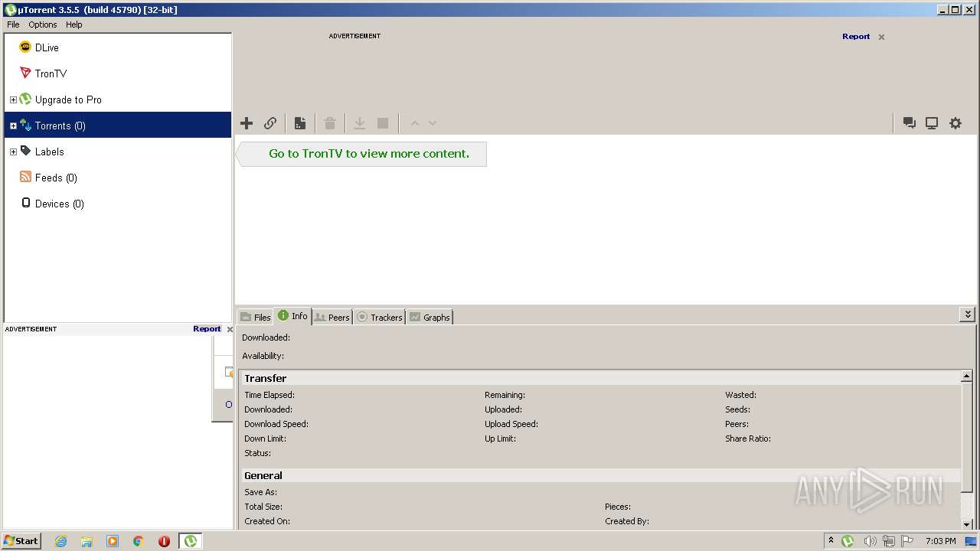Select Torrents (0) in sidebar
The width and height of the screenshot is (980, 551).
118,126
